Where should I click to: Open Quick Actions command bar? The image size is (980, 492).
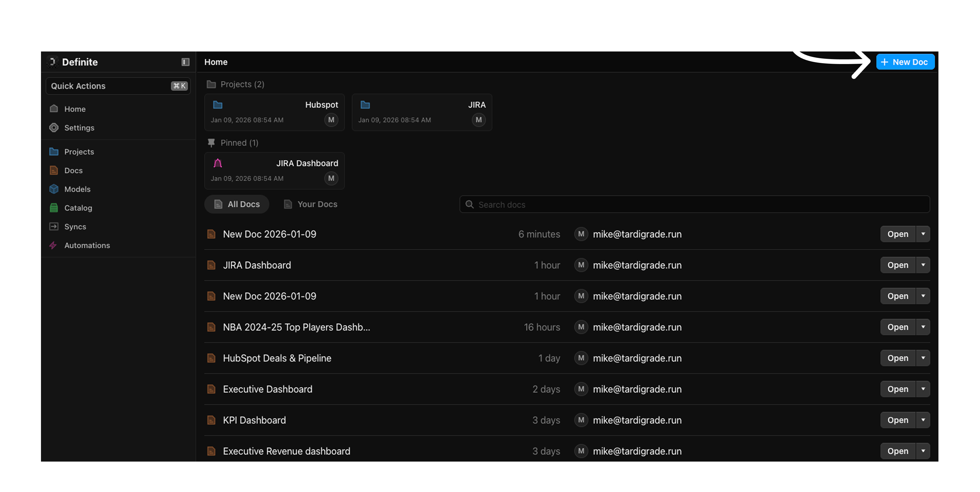point(118,86)
